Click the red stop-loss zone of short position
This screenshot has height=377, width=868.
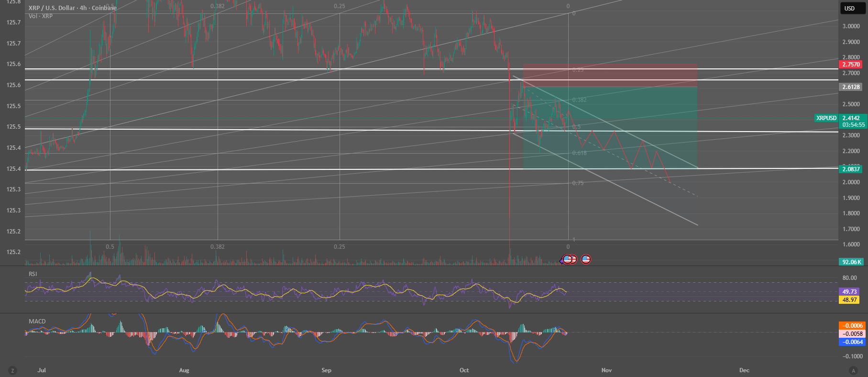point(610,75)
